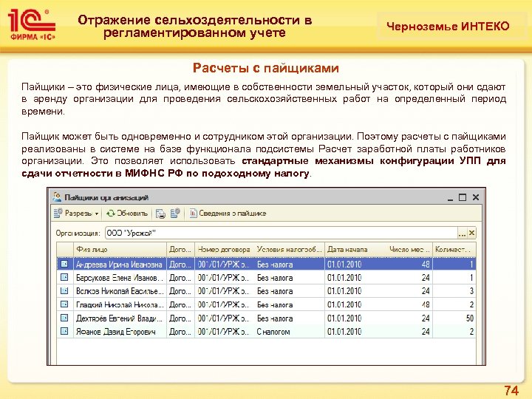Select row Дехтярёв Евгений Влади...
Screen dimensions: 532x399
(x=266, y=318)
